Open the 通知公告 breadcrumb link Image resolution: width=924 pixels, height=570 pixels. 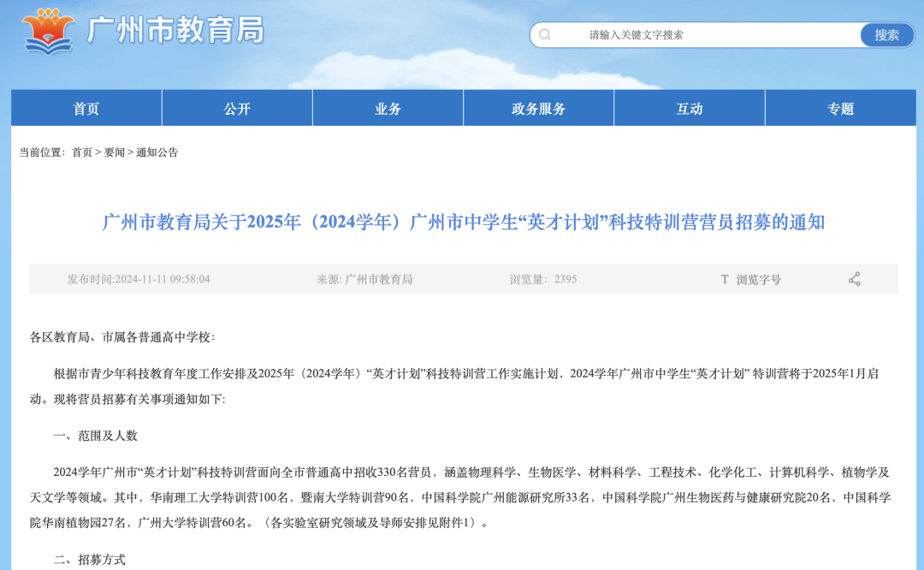pos(157,152)
